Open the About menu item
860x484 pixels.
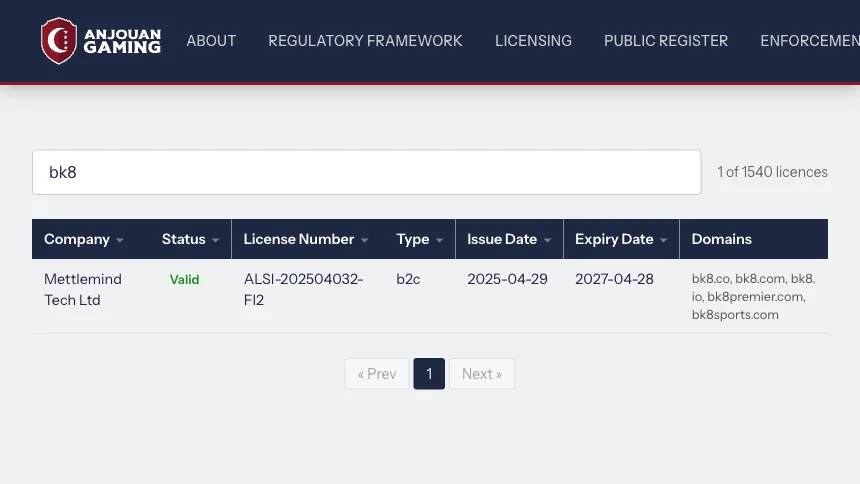pyautogui.click(x=211, y=41)
